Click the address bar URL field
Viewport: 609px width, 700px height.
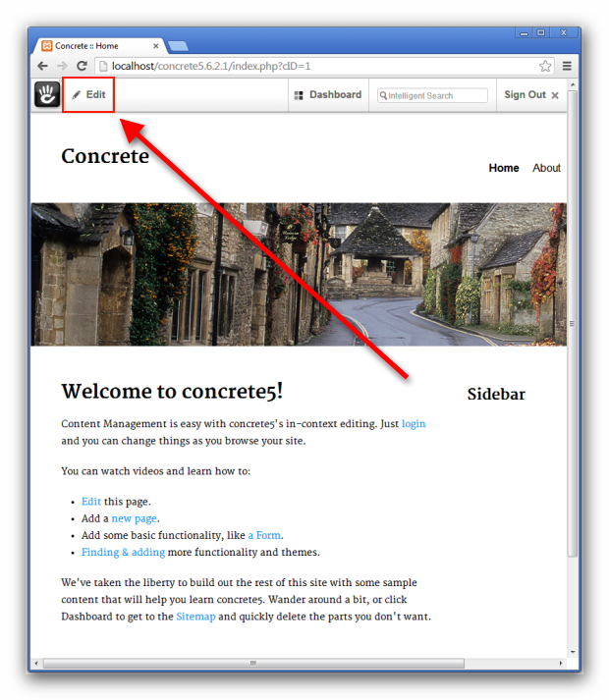click(x=314, y=66)
